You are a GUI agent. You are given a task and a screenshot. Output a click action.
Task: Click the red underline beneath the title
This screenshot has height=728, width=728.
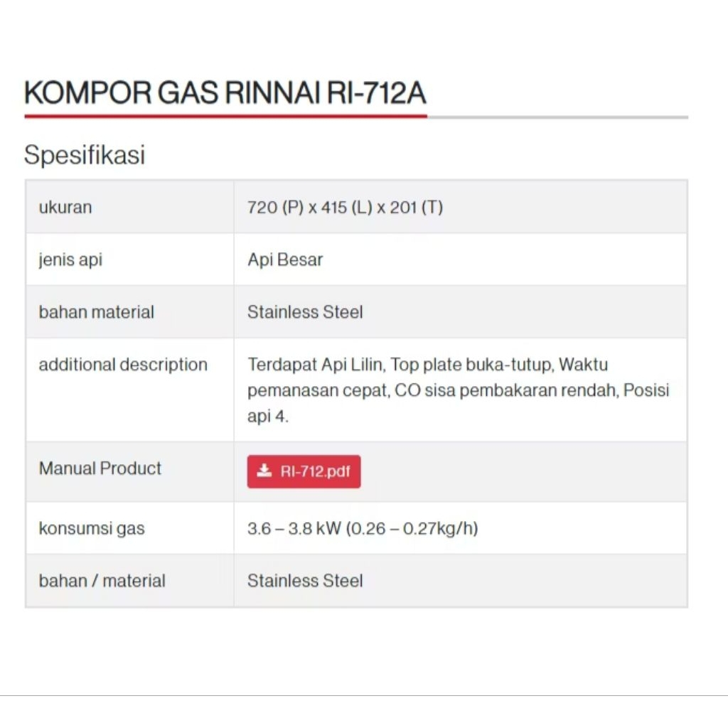tap(225, 116)
